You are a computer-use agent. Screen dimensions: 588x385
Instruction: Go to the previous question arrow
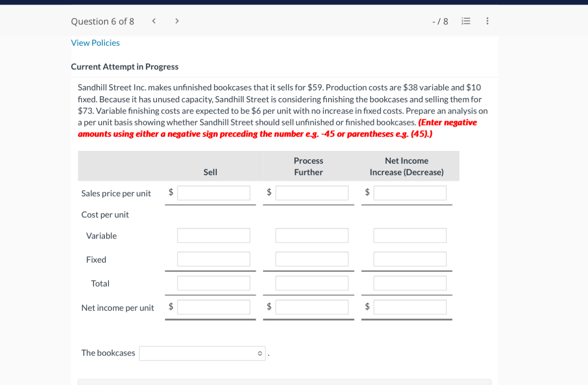[x=153, y=21]
